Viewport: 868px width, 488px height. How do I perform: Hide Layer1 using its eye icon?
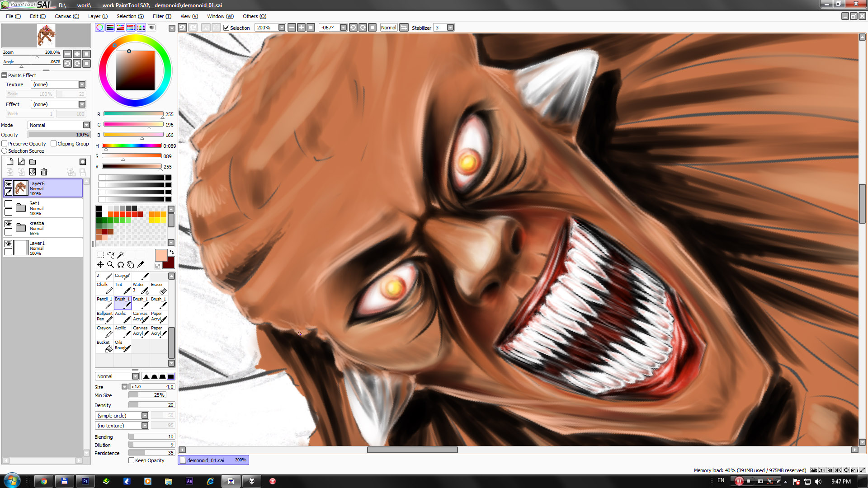tap(8, 244)
